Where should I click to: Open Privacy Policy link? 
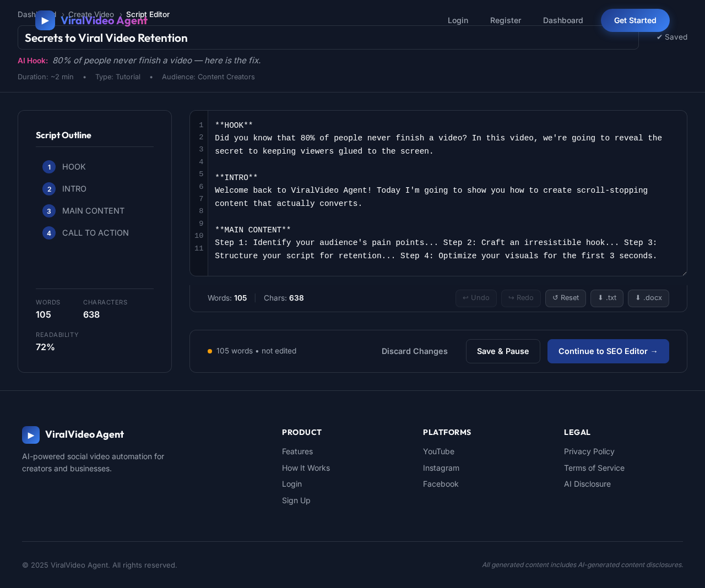pos(589,451)
